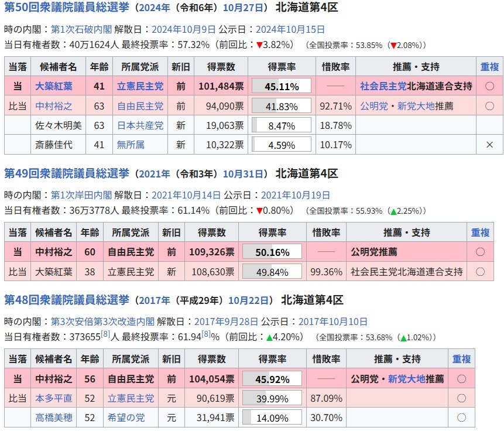This screenshot has width=504, height=431.
Task: Click footnote [8] next to 373655 voters
Action: [x=106, y=334]
